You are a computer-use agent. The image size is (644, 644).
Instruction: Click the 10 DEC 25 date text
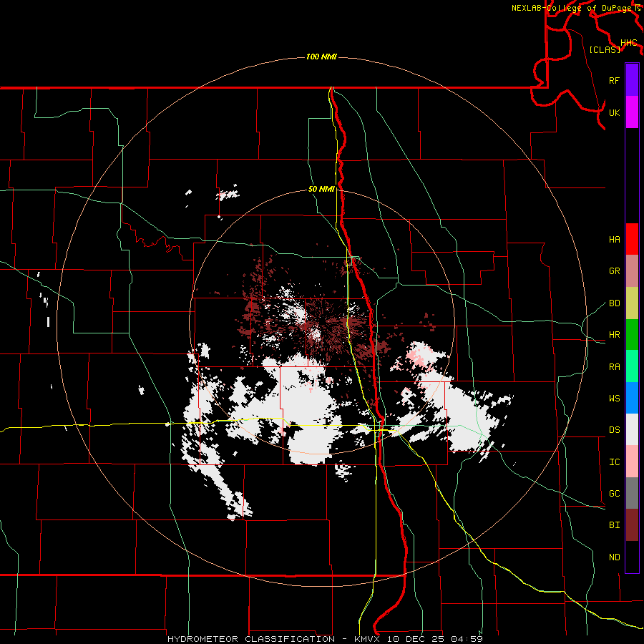[417, 639]
